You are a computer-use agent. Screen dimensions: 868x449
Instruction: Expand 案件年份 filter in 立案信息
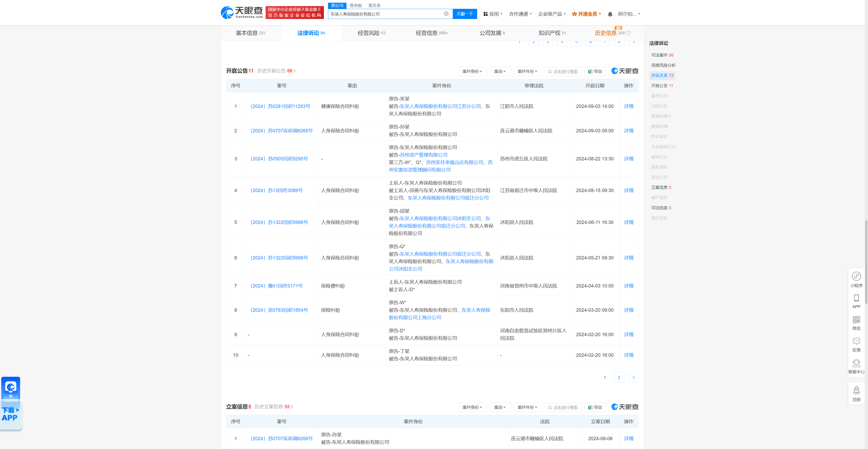(528, 407)
